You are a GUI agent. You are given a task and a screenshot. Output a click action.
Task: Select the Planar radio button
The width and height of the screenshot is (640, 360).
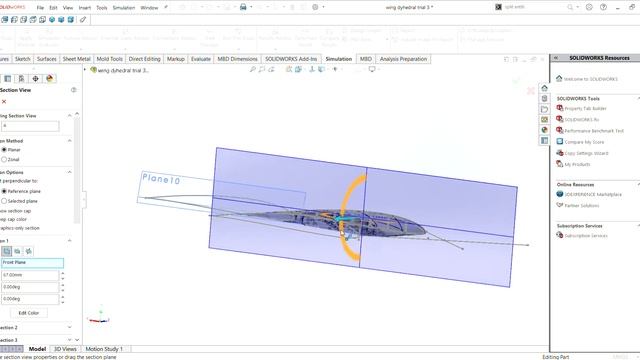pos(4,150)
